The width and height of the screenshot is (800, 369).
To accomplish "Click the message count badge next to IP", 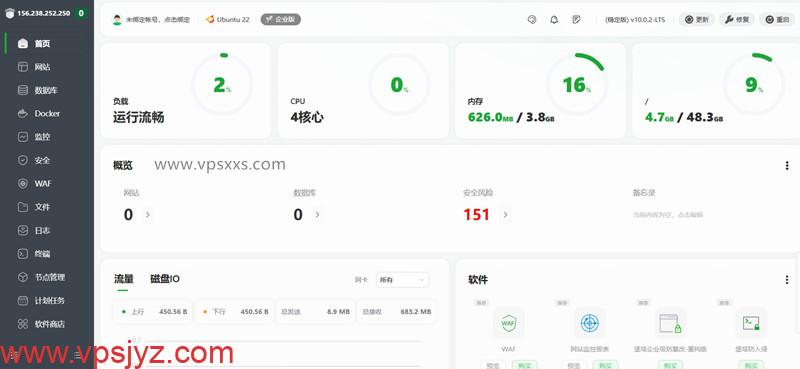I will pyautogui.click(x=81, y=13).
